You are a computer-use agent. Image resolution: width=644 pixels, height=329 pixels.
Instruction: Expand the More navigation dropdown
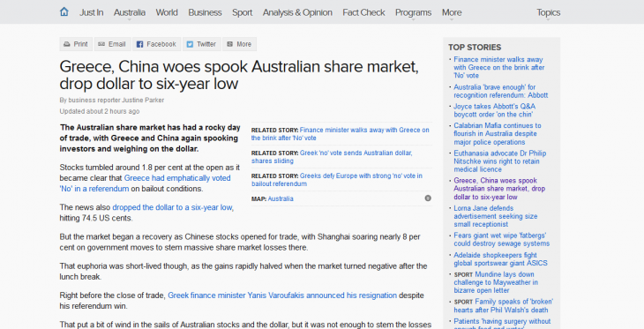452,12
